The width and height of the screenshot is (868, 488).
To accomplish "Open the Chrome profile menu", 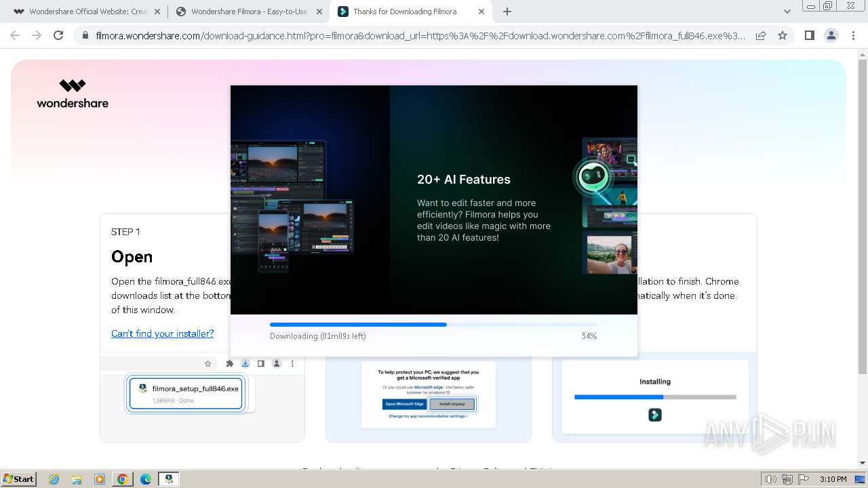I will click(x=831, y=36).
